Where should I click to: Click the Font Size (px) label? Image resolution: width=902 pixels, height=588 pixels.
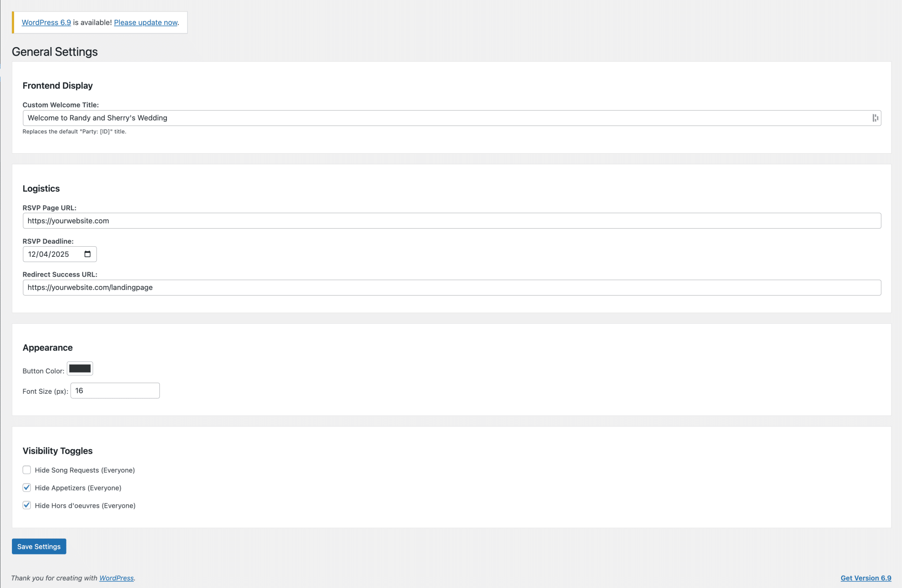click(x=45, y=391)
